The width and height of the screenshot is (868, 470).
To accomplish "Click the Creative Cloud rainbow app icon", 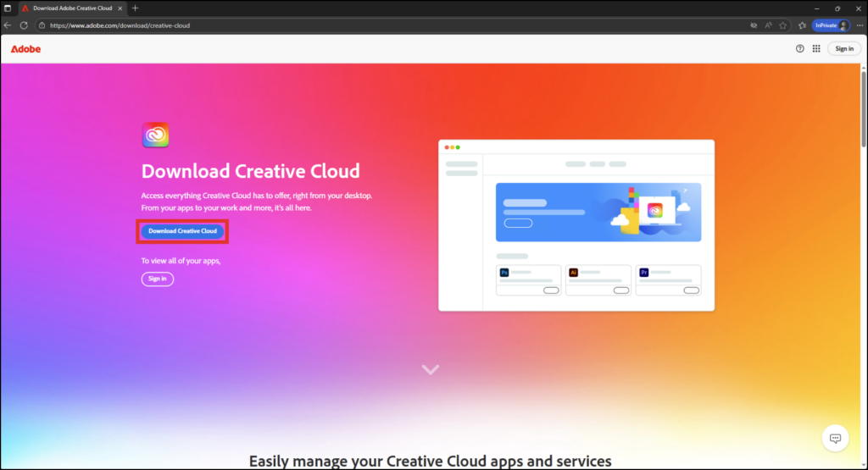I will pyautogui.click(x=155, y=135).
